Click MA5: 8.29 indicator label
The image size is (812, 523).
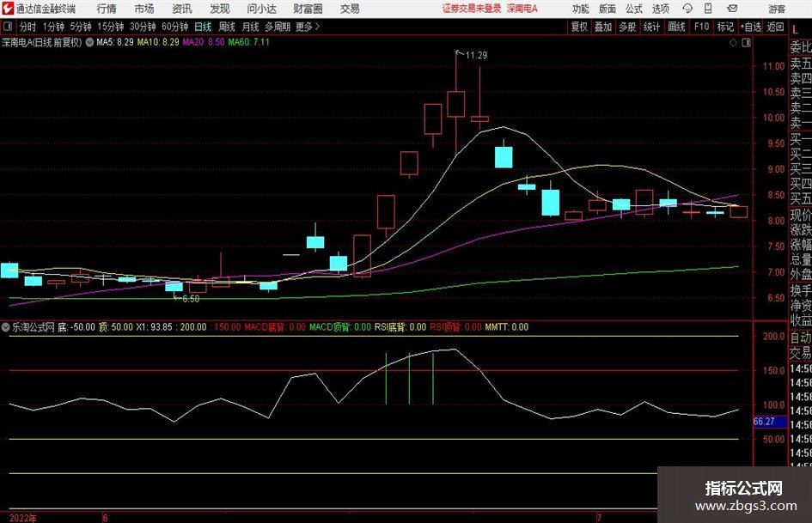115,42
